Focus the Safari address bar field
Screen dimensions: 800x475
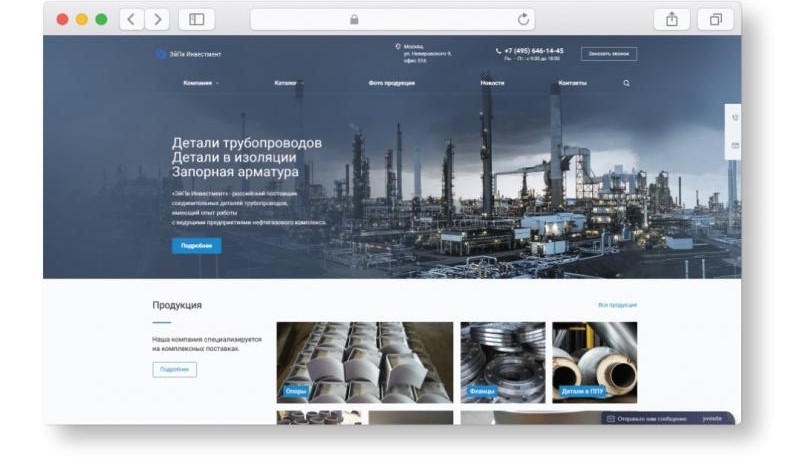tap(392, 19)
